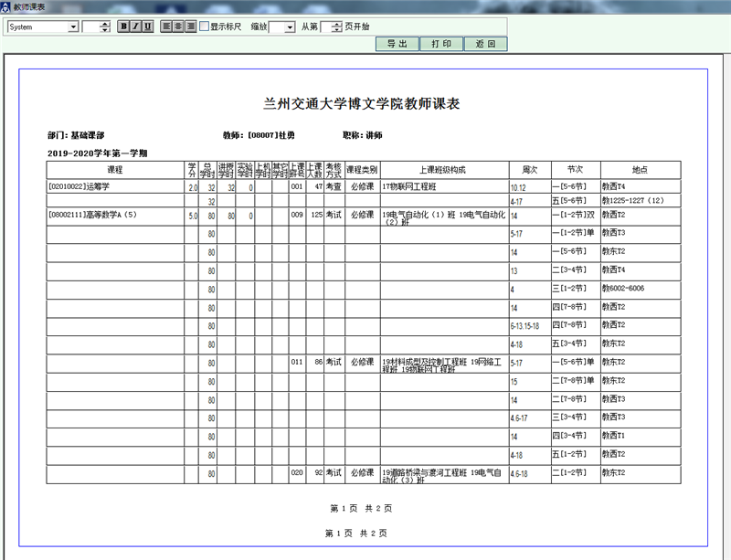
Task: Toggle bold formatting button
Action: click(123, 26)
